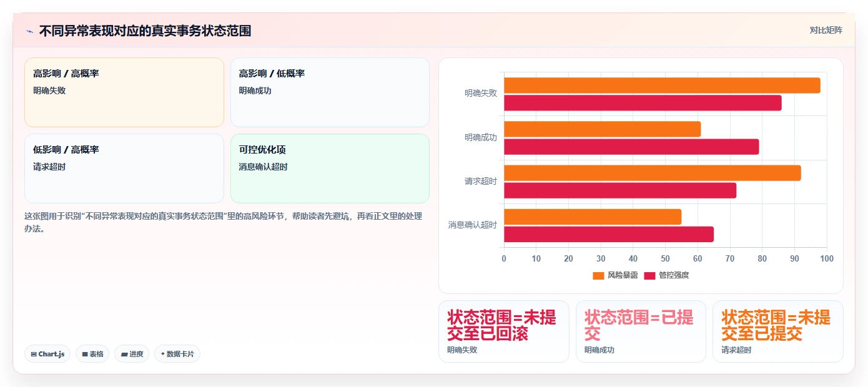Open the 状态范围=已提交 data card
The height and width of the screenshot is (387, 868).
(641, 331)
